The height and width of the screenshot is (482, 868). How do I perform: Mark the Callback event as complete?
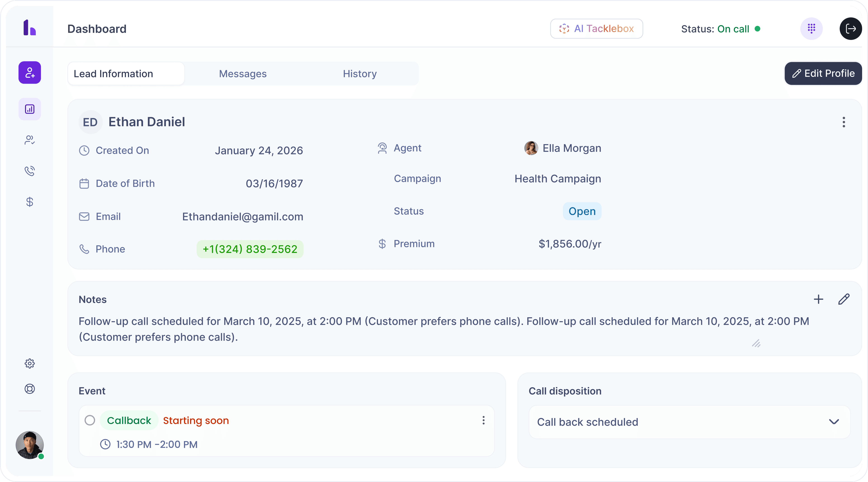pos(90,420)
